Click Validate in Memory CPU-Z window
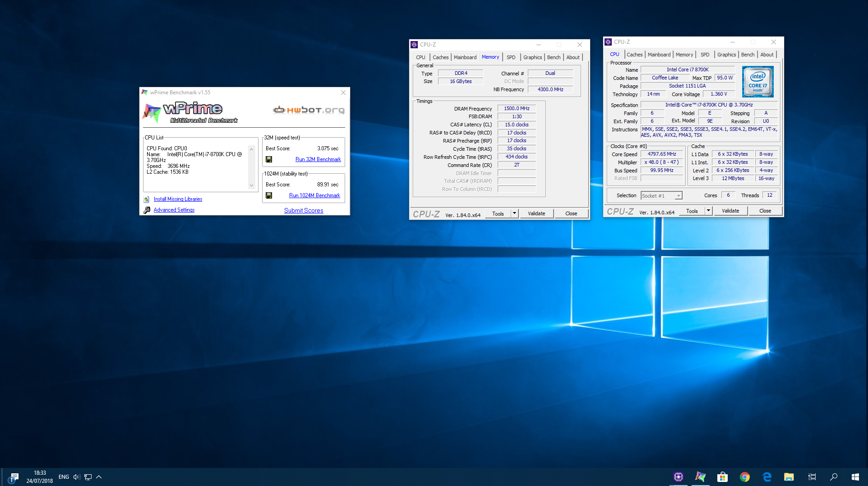 click(536, 213)
